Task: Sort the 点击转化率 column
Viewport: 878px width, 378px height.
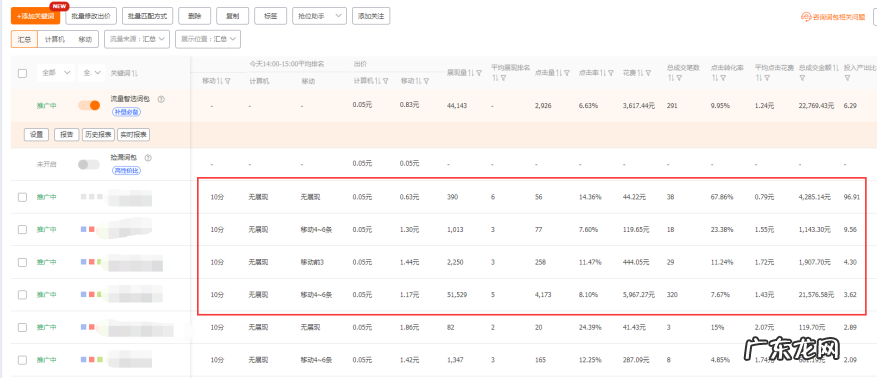Action: 714,78
